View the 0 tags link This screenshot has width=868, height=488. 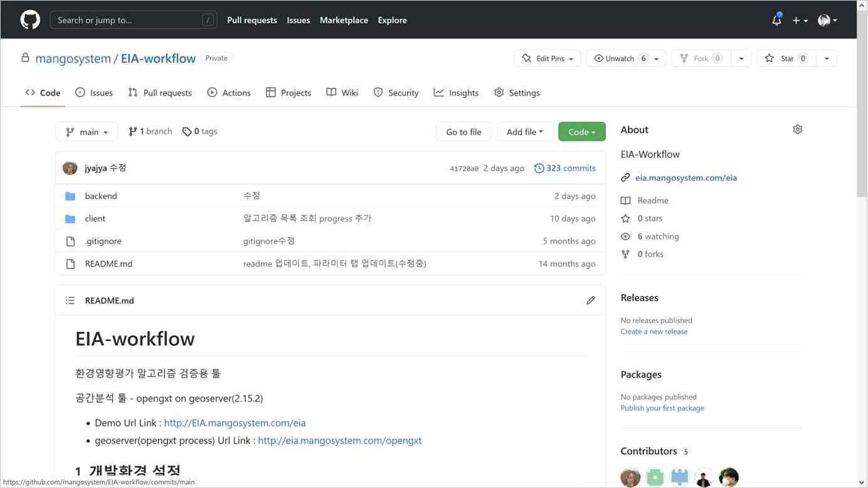200,131
